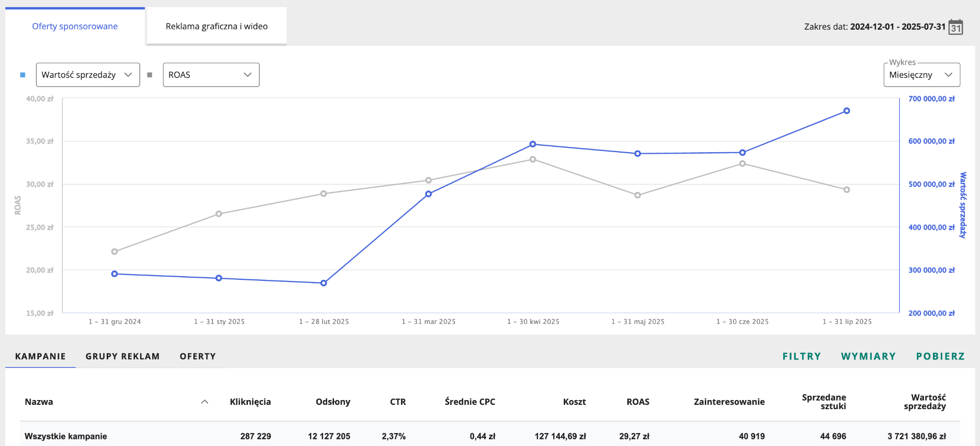Viewport: 980px width, 446px height.
Task: Select the OFERTY tab
Action: pyautogui.click(x=198, y=356)
